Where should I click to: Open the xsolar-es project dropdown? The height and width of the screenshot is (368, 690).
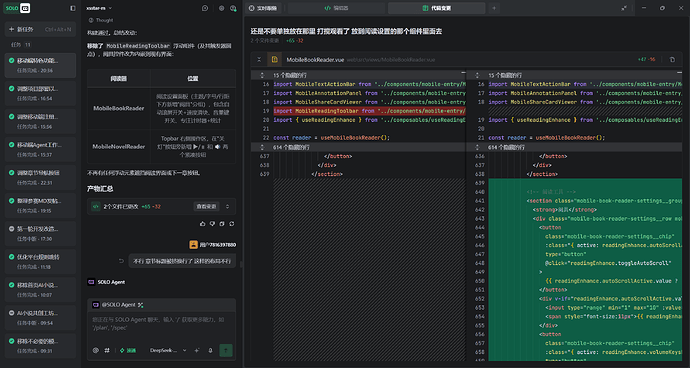pyautogui.click(x=99, y=8)
